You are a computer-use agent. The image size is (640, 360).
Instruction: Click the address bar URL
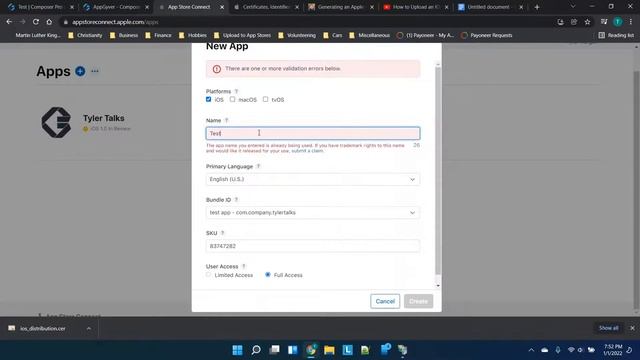click(115, 22)
